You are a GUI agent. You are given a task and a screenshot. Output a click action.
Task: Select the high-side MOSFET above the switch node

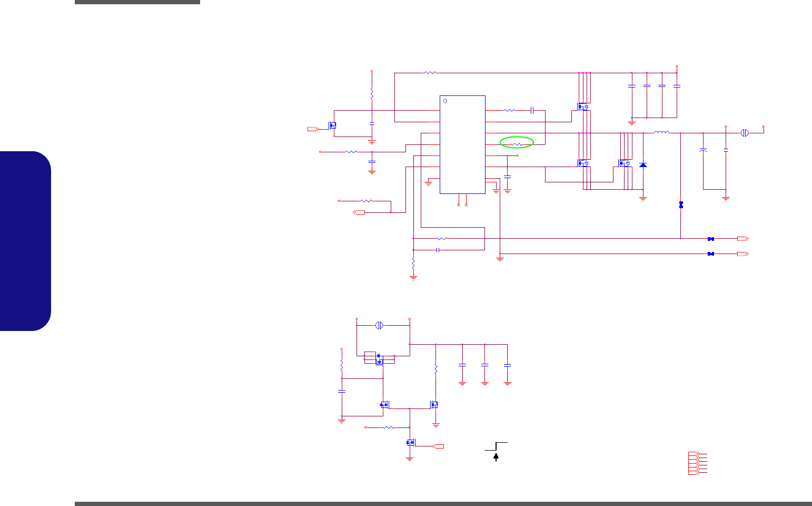(582, 107)
